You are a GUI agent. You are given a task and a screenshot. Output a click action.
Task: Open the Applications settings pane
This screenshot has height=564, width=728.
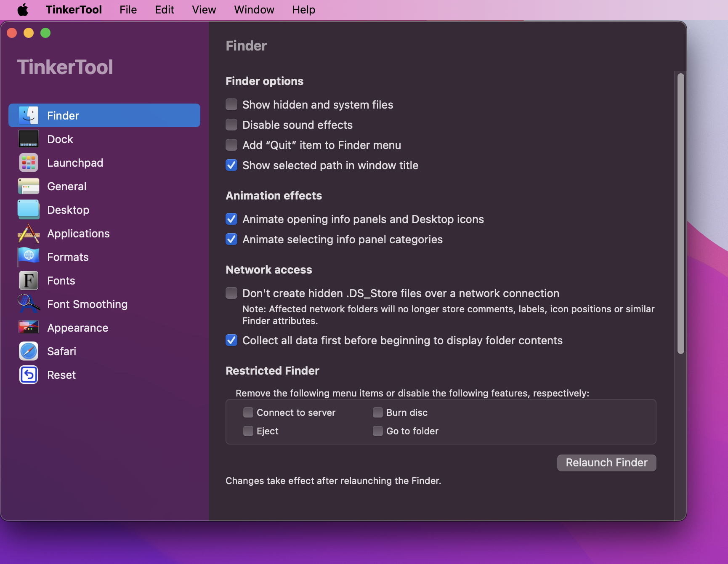78,233
